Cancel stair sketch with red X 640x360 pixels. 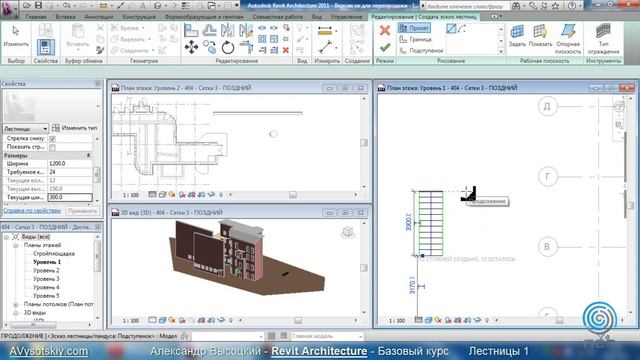[384, 30]
